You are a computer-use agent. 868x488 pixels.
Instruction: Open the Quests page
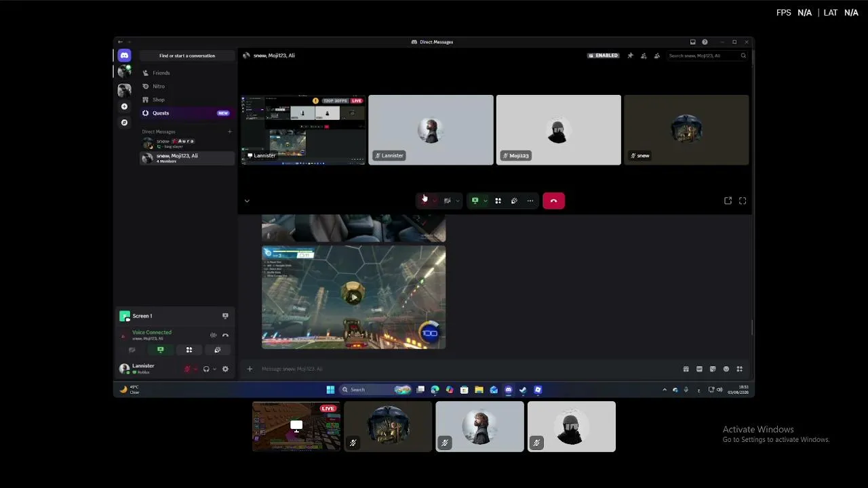pos(187,113)
